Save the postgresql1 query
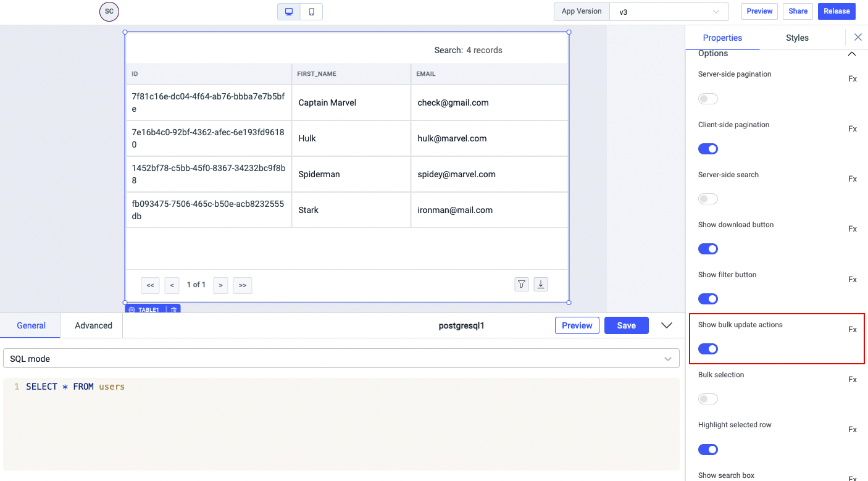 coord(626,325)
